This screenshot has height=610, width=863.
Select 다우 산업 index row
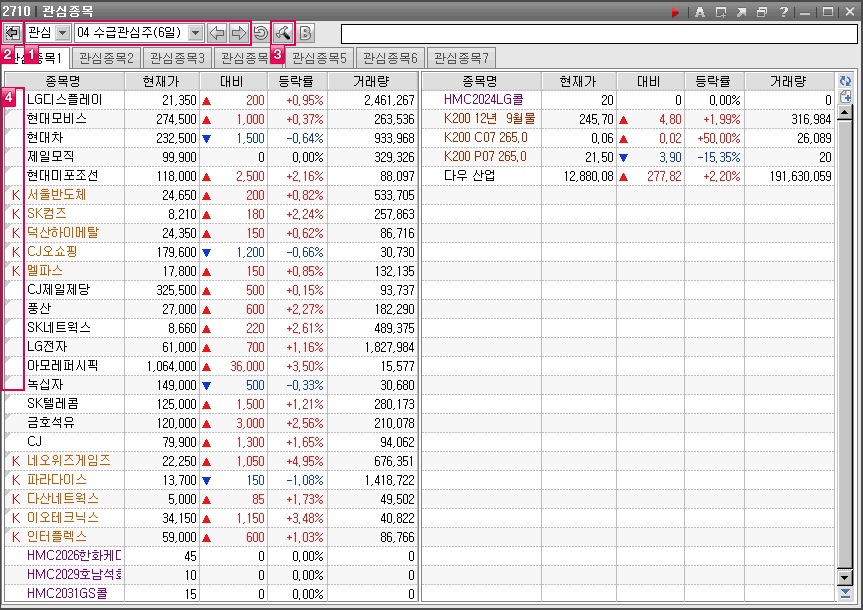pos(628,176)
